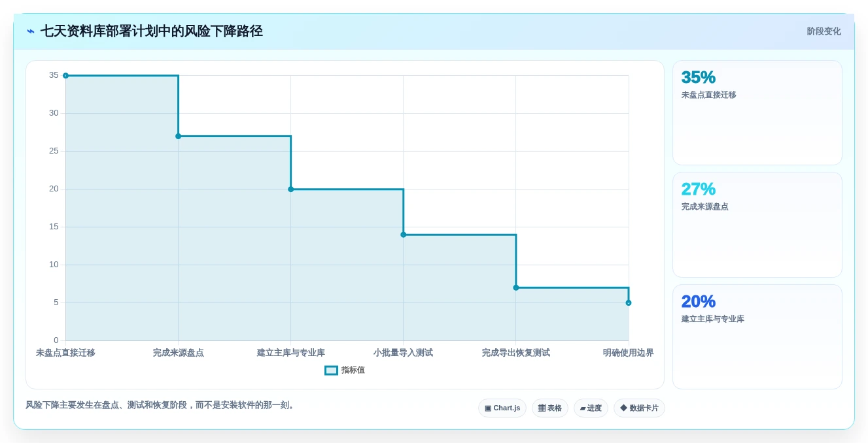This screenshot has height=443, width=868.
Task: Click the 27% stat card value
Action: click(698, 189)
